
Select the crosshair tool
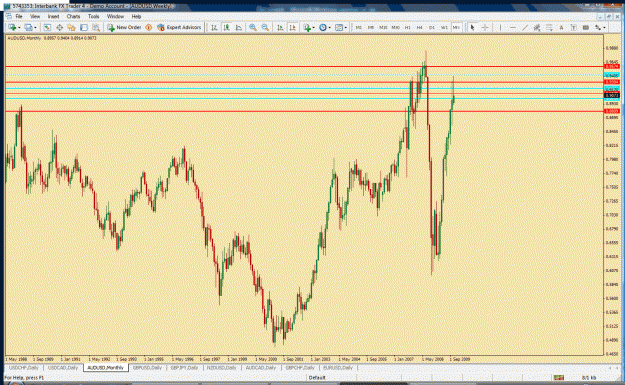click(485, 28)
